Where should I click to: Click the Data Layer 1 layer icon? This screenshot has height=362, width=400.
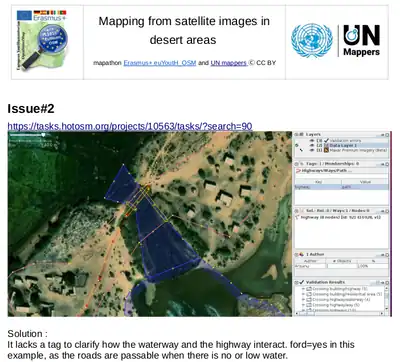[x=326, y=145]
